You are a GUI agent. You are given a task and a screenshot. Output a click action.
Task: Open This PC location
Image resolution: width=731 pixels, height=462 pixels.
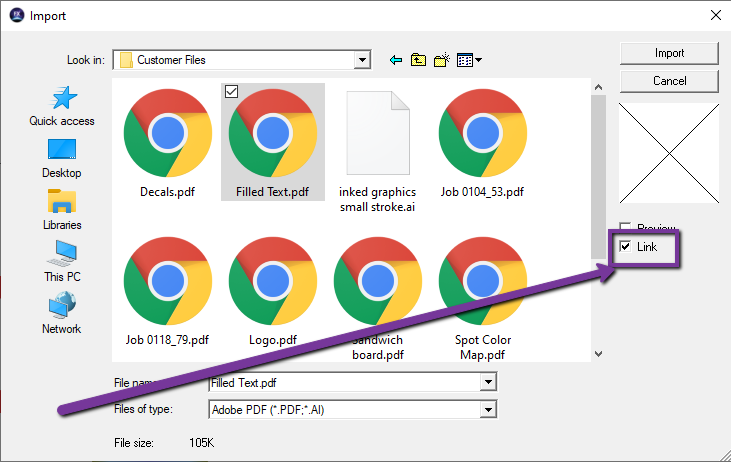tap(62, 261)
